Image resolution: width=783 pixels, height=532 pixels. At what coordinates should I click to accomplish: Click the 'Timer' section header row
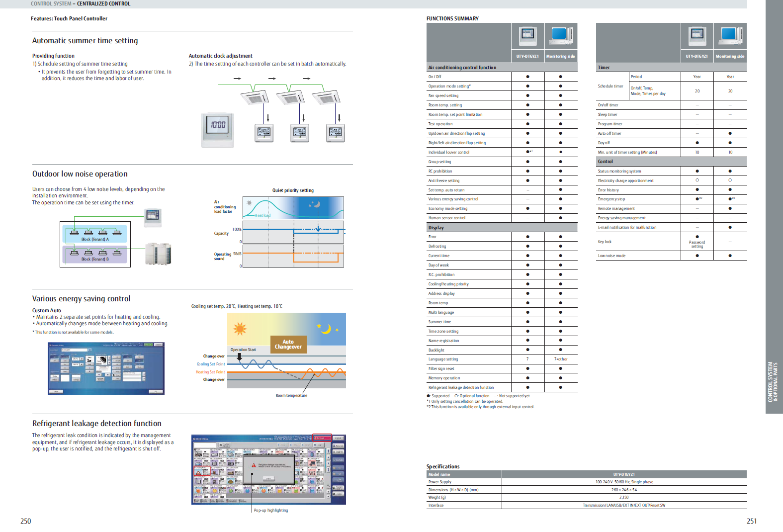pyautogui.click(x=672, y=68)
